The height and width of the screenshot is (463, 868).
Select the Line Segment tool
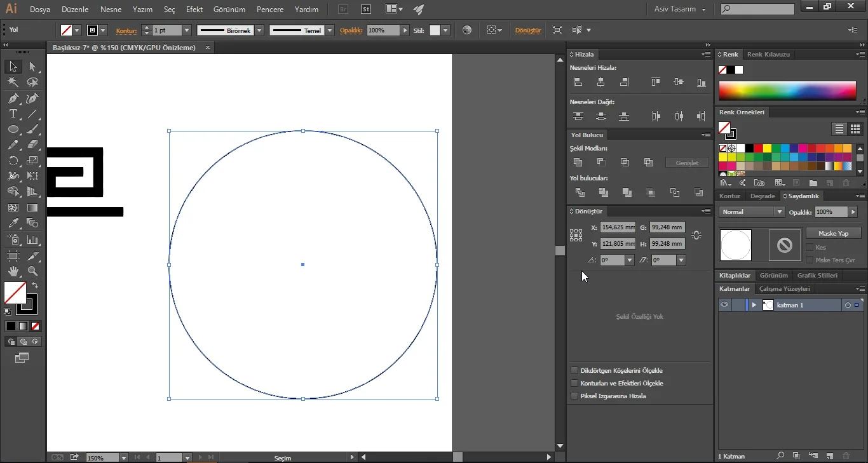[x=32, y=114]
